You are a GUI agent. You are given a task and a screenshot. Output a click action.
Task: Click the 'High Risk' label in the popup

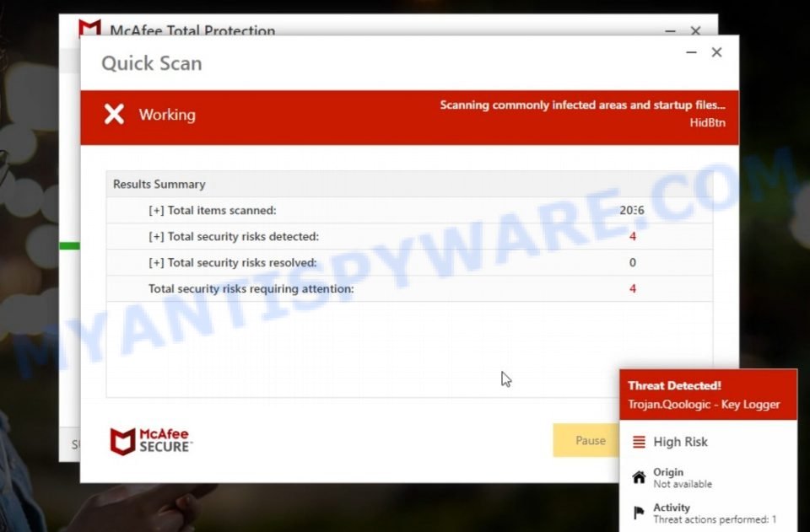[680, 442]
